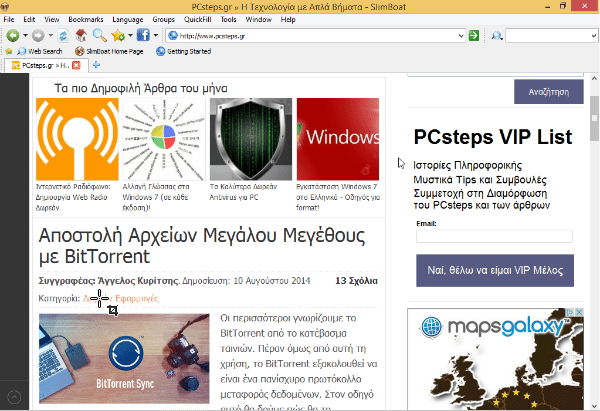Click the green Go arrow beside address bar
This screenshot has width=600, height=411.
(474, 36)
